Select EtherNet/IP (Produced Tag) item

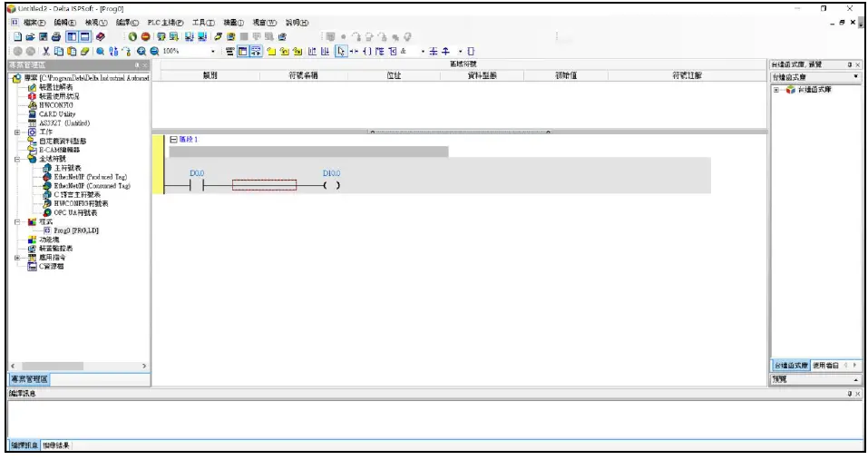(x=90, y=177)
